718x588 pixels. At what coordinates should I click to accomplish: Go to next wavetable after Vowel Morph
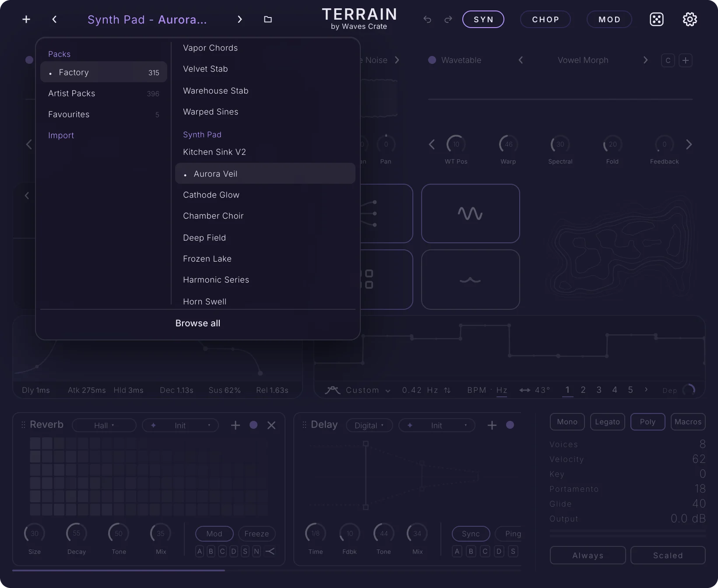coord(645,60)
